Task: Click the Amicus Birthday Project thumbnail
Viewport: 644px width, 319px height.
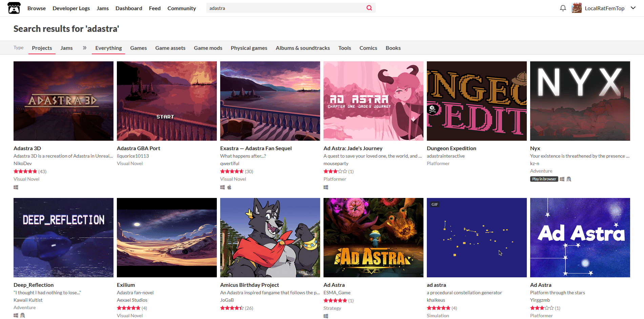Action: 270,238
